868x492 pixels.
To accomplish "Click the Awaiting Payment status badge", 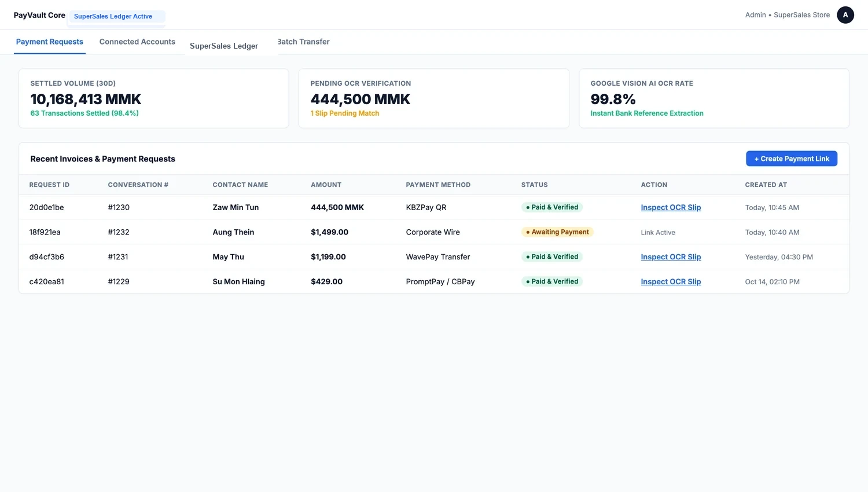I will pyautogui.click(x=557, y=232).
